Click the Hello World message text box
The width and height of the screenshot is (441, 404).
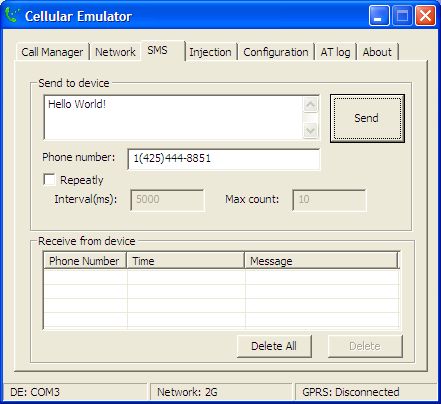173,117
